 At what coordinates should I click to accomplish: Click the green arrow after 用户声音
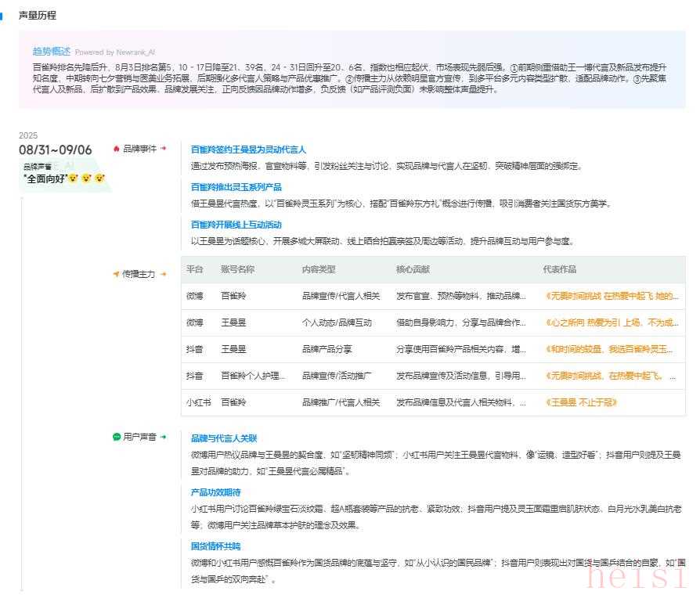point(164,438)
